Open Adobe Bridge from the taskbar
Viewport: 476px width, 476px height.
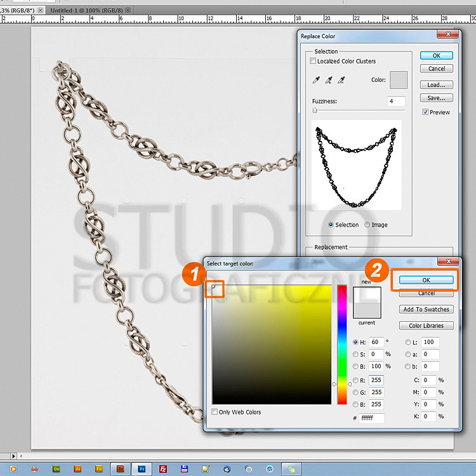click(x=119, y=469)
